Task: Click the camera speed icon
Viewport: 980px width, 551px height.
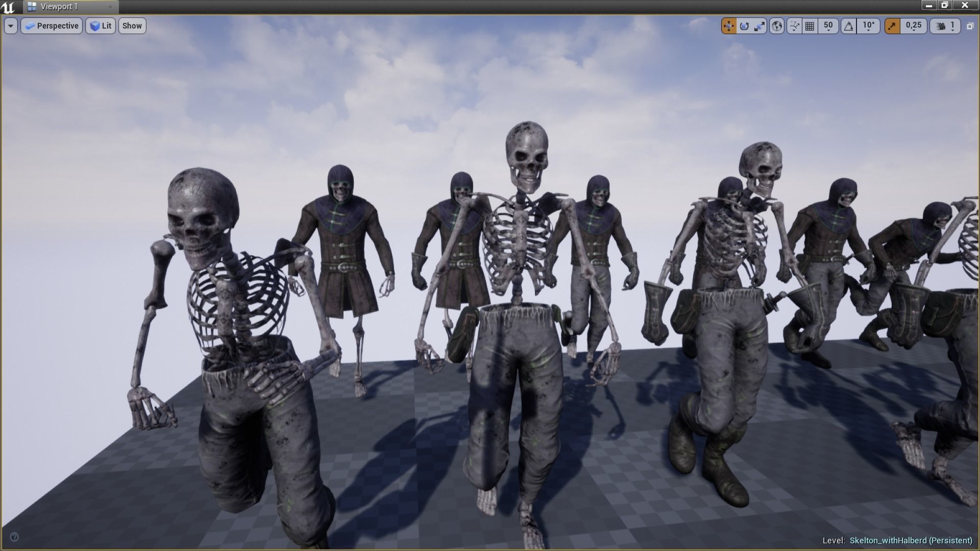Action: pos(940,26)
